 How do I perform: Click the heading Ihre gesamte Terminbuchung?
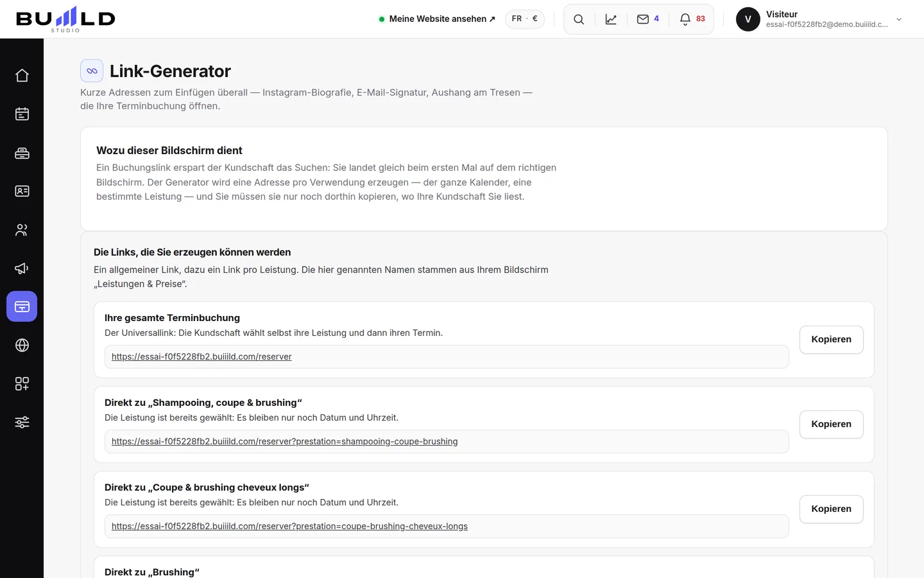(172, 318)
